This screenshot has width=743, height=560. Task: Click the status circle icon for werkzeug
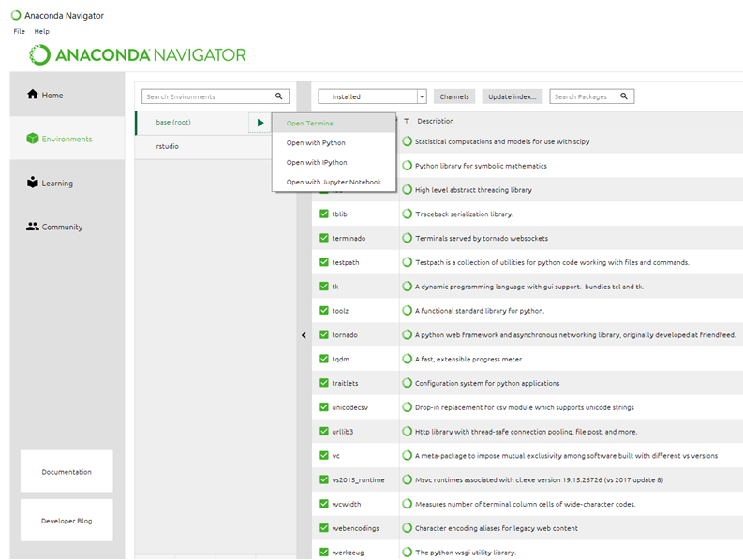pos(407,552)
